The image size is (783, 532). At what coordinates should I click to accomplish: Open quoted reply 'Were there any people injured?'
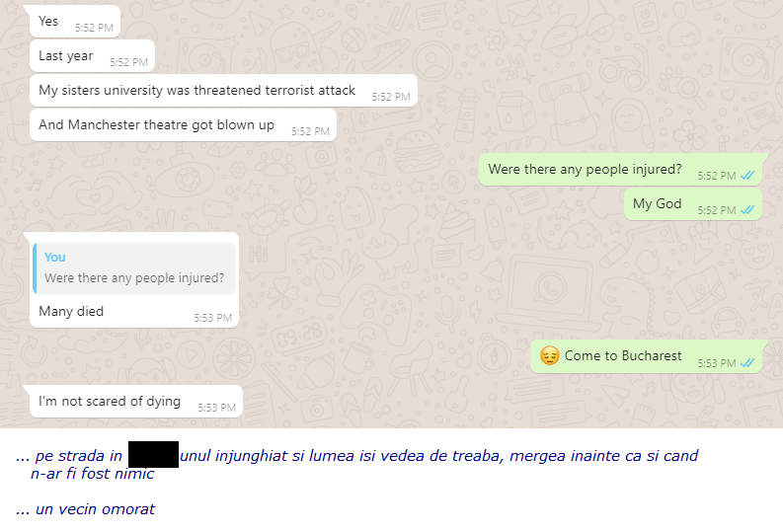(134, 268)
